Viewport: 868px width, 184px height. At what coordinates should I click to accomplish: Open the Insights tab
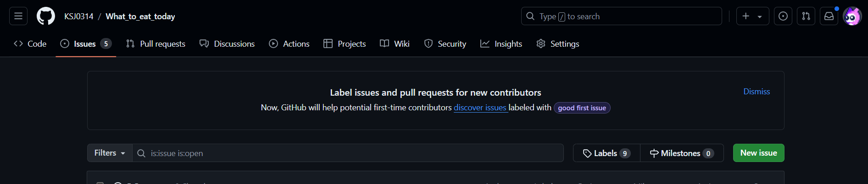tap(501, 43)
